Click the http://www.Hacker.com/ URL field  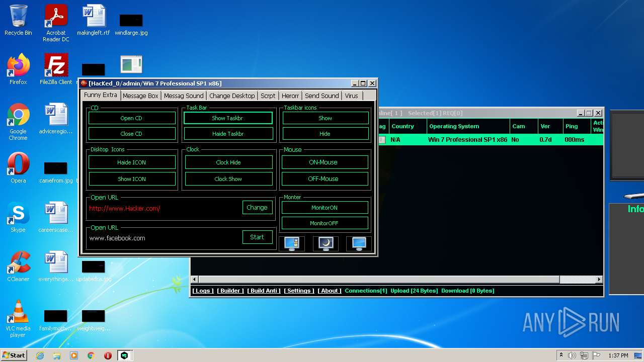click(x=165, y=208)
